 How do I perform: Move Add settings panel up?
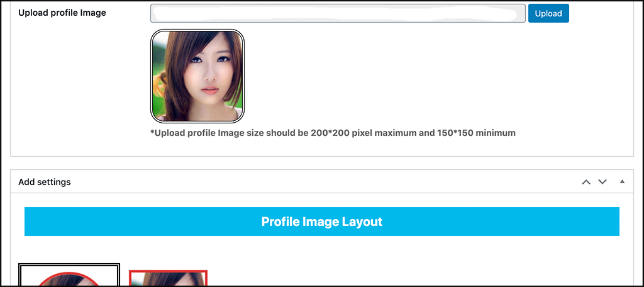tap(586, 182)
